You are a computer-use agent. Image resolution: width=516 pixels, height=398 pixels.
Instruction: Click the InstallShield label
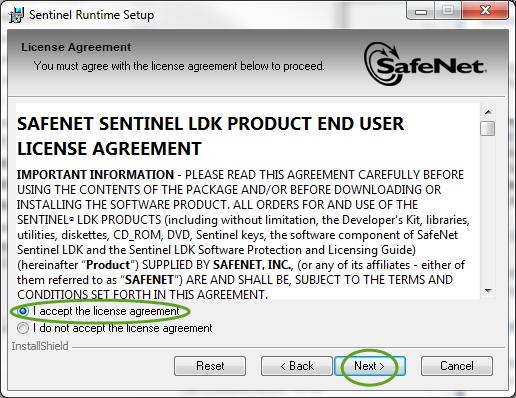coord(40,346)
